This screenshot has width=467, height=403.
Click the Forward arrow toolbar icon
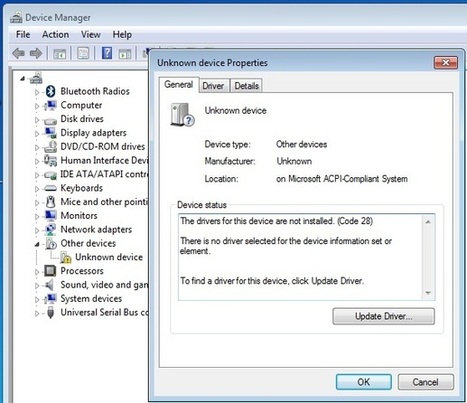(x=36, y=53)
